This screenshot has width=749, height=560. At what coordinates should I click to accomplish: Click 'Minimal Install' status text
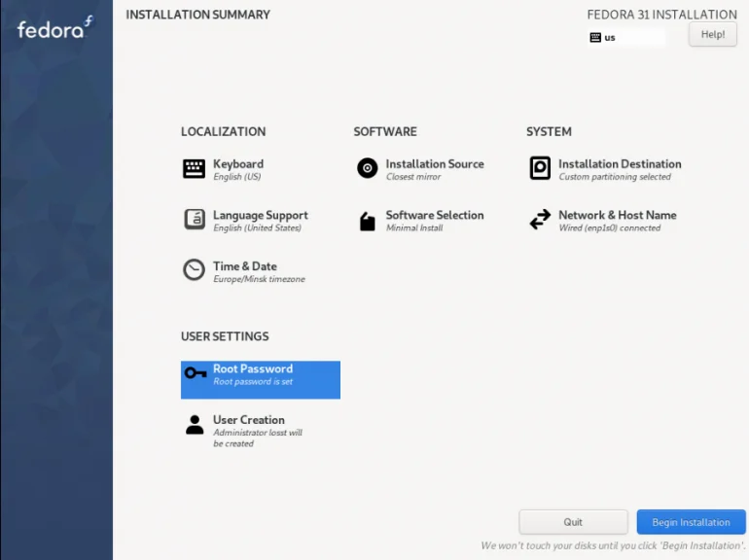pyautogui.click(x=414, y=227)
